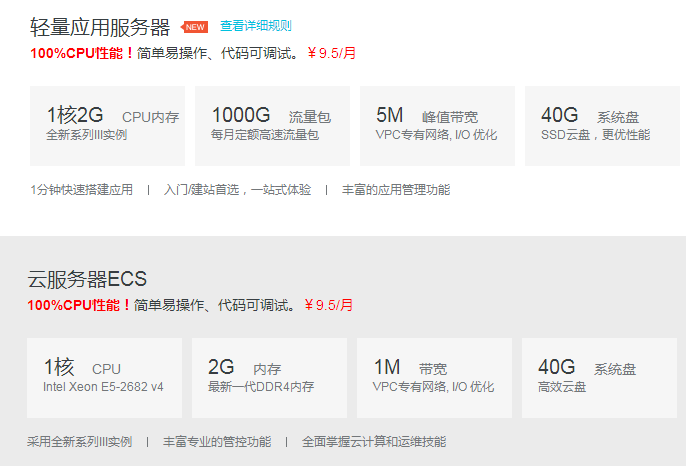Click the ¥9.5/月 price under 轻量应用服务器
686x466 pixels.
pyautogui.click(x=331, y=53)
